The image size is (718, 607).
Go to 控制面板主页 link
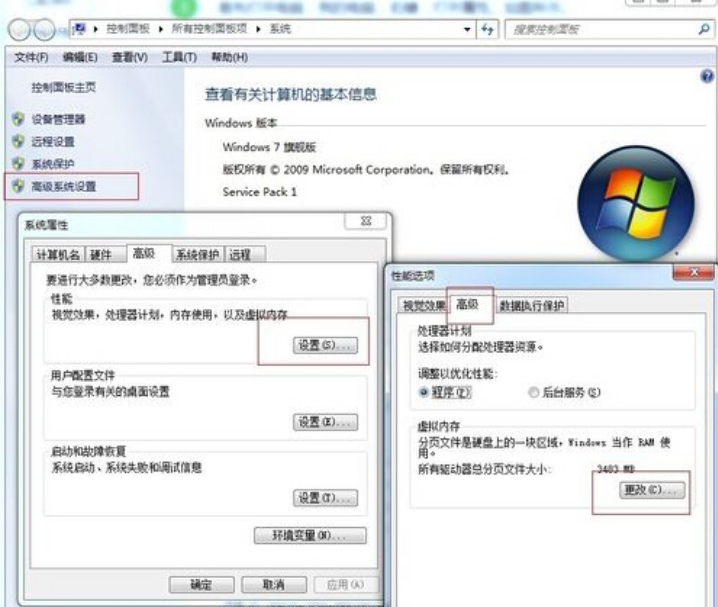pos(64,87)
